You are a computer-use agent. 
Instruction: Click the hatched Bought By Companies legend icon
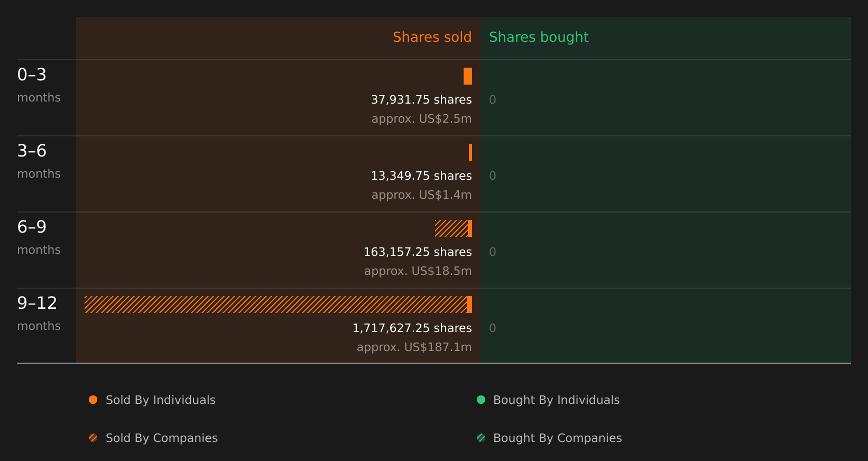click(x=481, y=438)
